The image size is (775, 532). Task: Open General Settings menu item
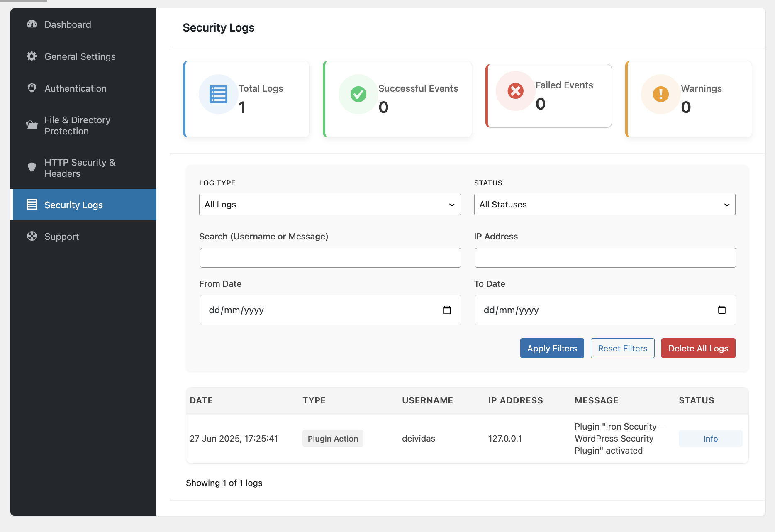click(x=80, y=56)
